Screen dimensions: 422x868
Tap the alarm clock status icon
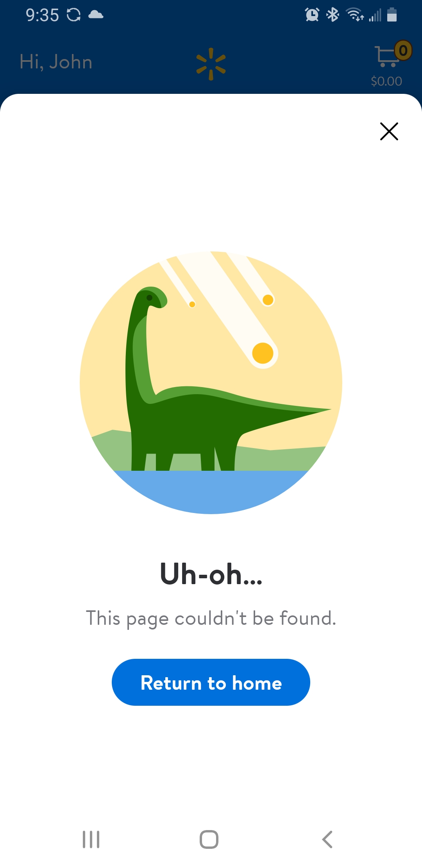point(312,15)
